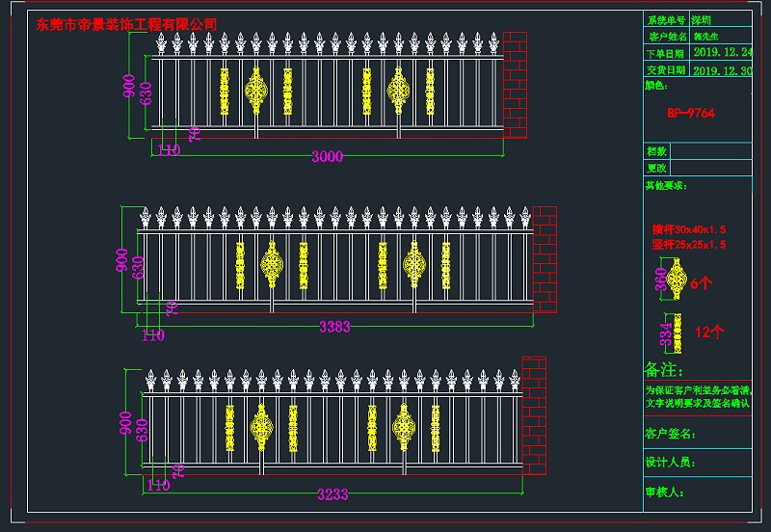Viewport: 771px width, 532px height.
Task: Select the 备注 remarks heading
Action: 664,370
